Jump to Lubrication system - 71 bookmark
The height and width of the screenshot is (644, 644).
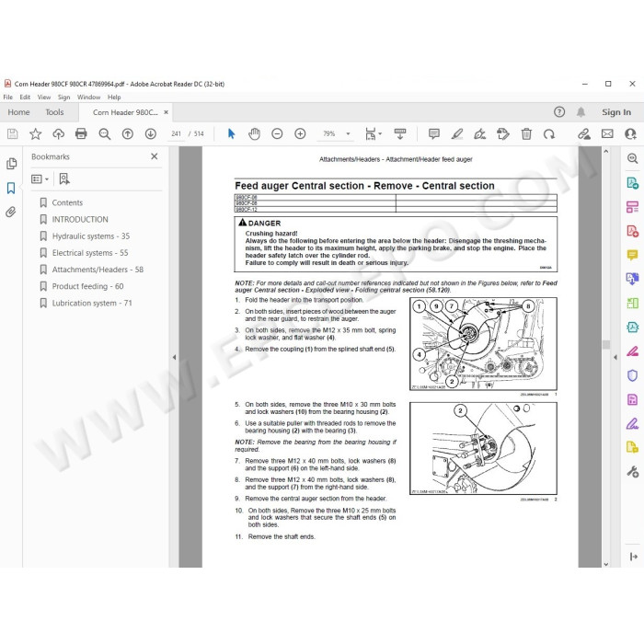pos(92,303)
